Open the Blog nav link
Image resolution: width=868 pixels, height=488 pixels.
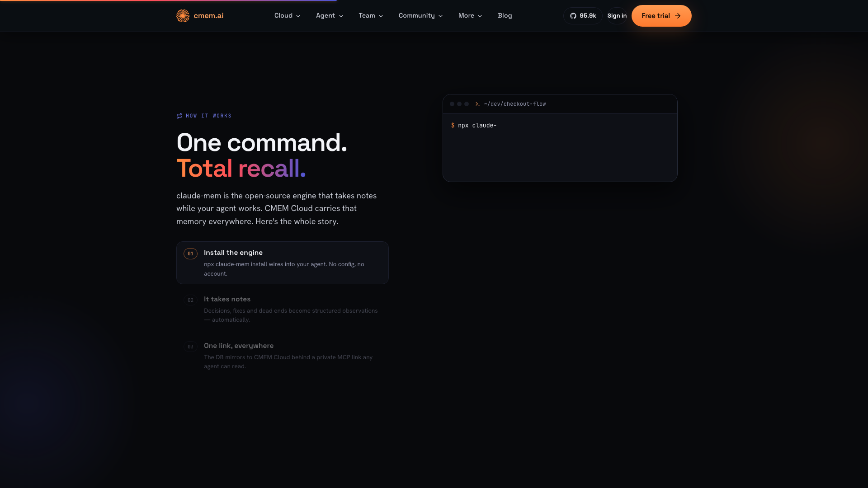505,15
